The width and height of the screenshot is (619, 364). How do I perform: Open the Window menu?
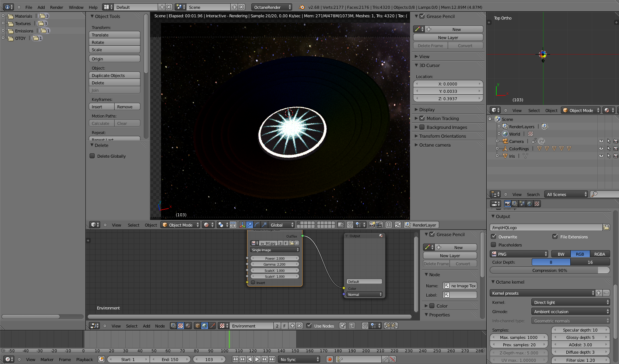tap(76, 7)
